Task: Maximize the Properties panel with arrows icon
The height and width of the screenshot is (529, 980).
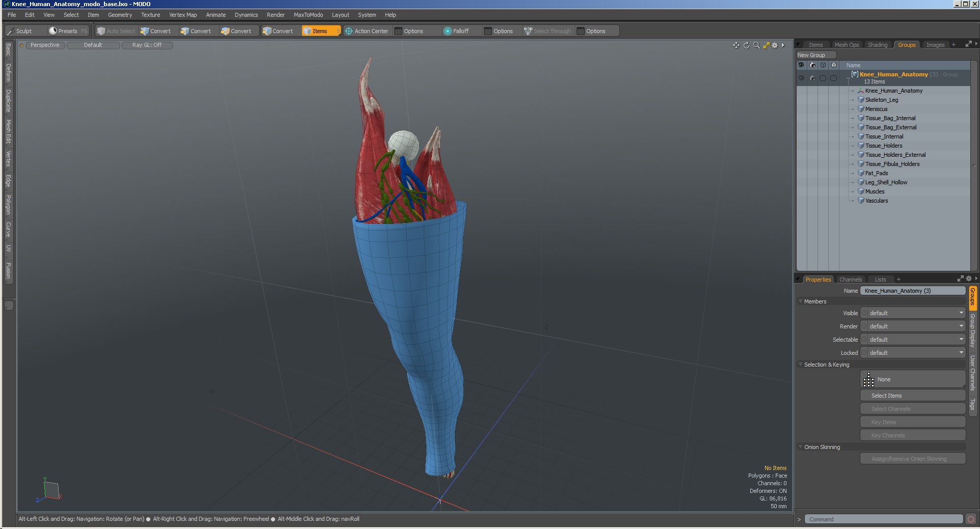Action: 960,279
